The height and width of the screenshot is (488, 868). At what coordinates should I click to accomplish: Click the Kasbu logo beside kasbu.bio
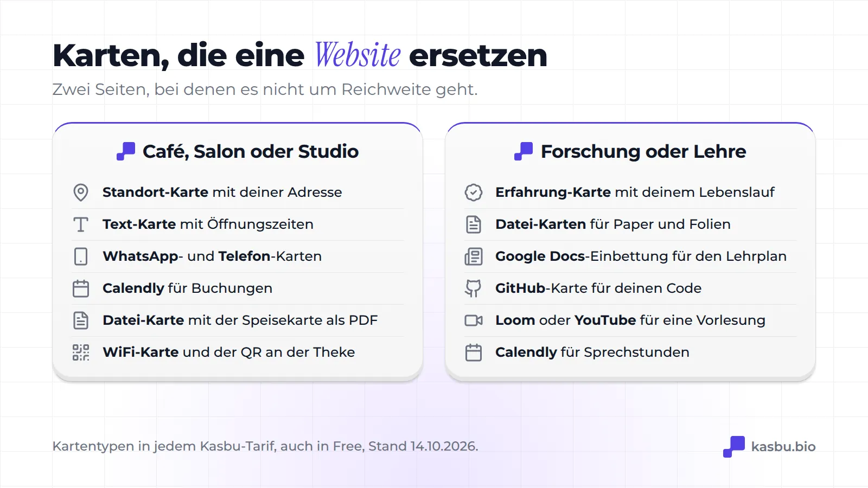tap(734, 447)
